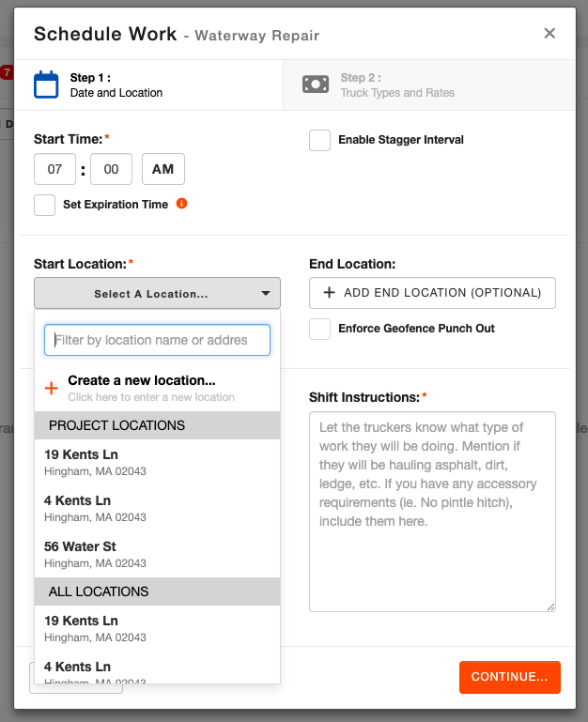Screen dimensions: 588x722
Task: Click the calendar icon for Step 1
Action: tap(46, 84)
